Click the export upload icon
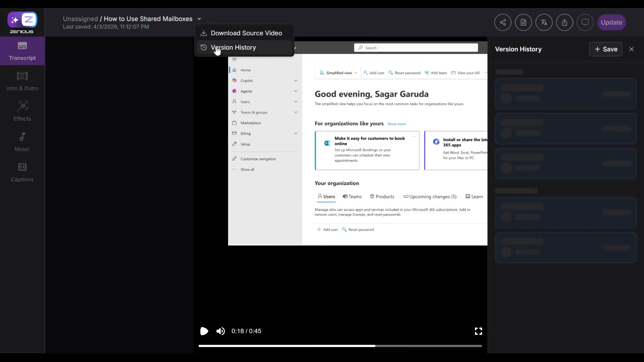The image size is (644, 362). coord(565,22)
